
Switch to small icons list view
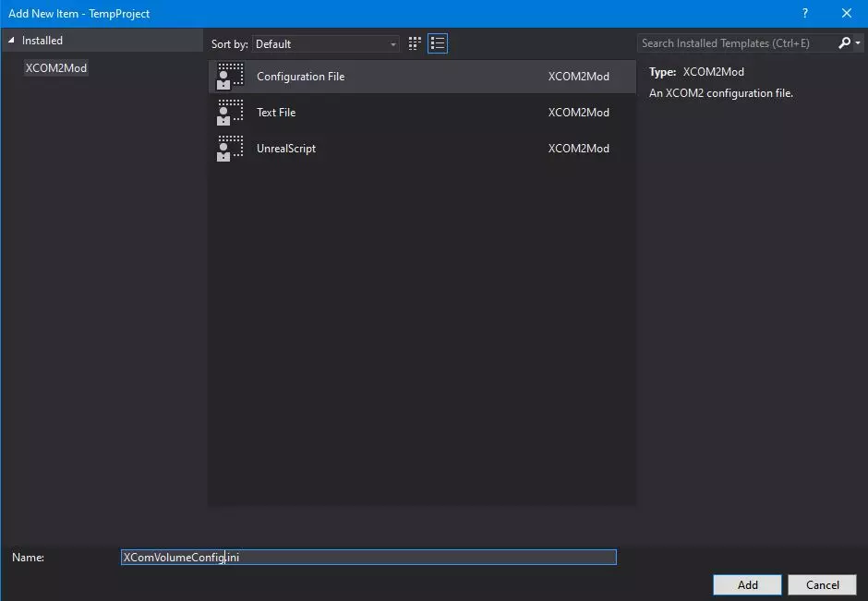pyautogui.click(x=438, y=43)
